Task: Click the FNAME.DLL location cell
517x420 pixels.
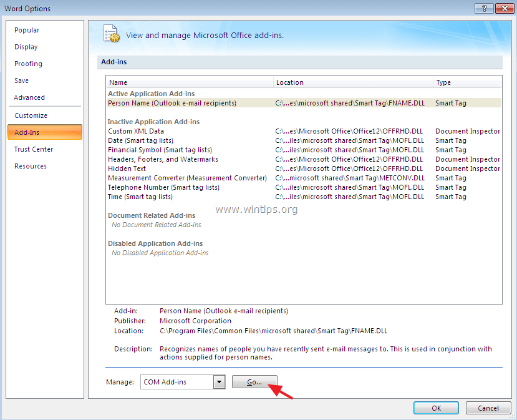Action: [350, 103]
